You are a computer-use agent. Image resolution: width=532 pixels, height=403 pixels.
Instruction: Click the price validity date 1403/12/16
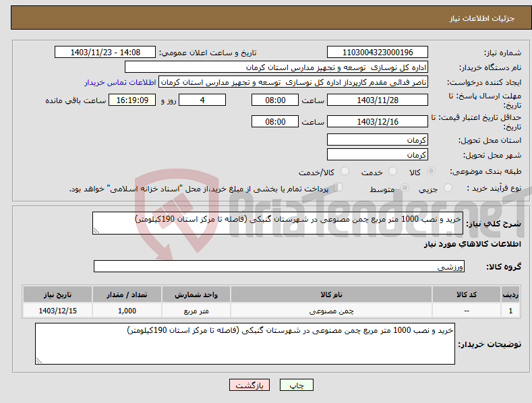(378, 121)
